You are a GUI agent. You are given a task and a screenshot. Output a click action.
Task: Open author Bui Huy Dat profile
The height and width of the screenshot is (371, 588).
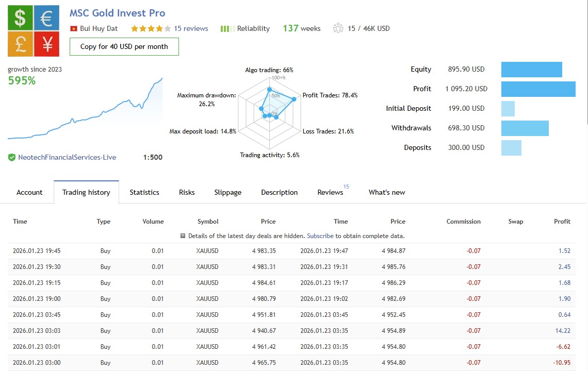click(99, 29)
